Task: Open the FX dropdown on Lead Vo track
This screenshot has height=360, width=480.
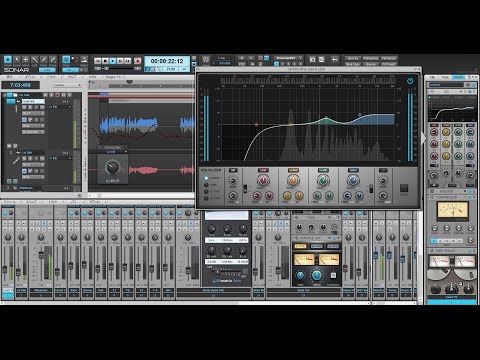Action: [x=60, y=107]
